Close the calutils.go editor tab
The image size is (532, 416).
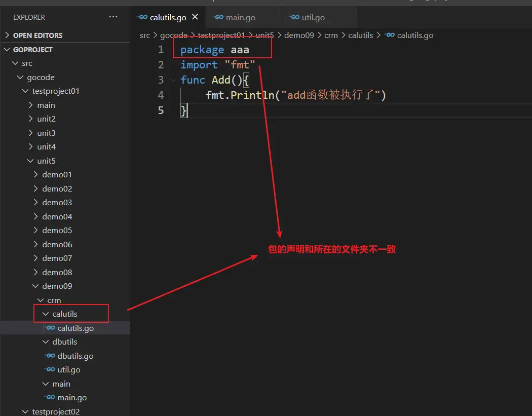(195, 17)
